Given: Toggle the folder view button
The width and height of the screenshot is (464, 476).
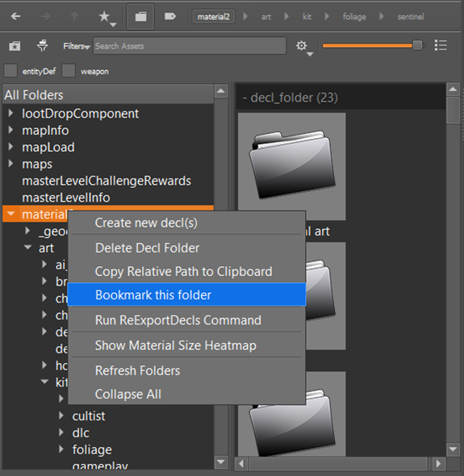Looking at the screenshot, I should tap(140, 16).
